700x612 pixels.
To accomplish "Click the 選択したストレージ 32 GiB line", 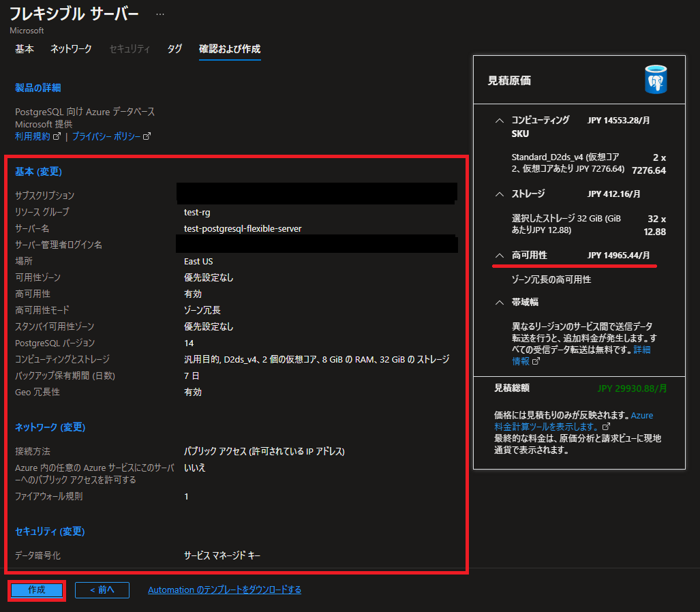I will click(566, 224).
